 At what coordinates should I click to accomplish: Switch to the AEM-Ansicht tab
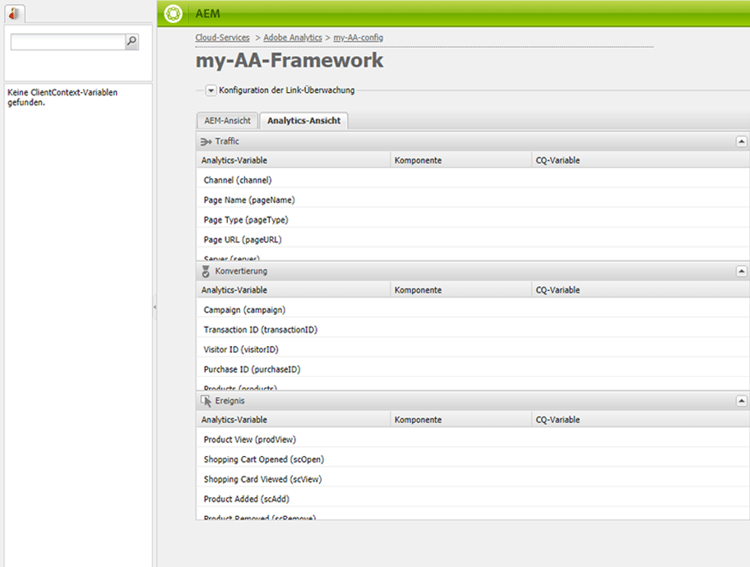[227, 121]
